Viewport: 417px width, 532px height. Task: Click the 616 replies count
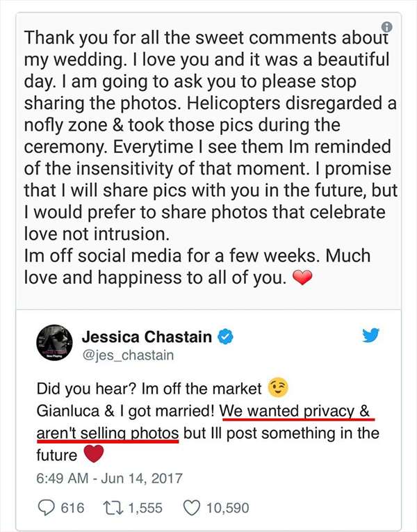click(72, 508)
